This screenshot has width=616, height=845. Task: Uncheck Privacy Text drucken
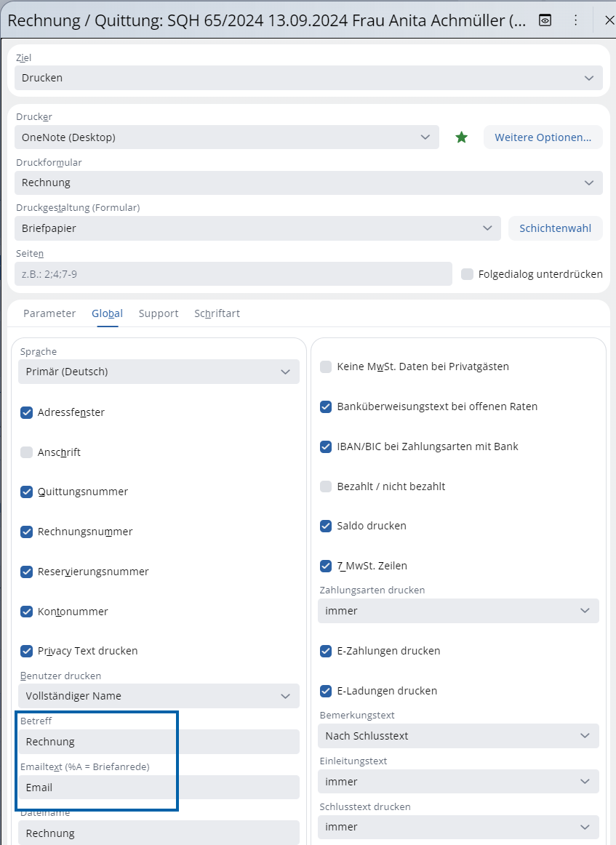pos(27,651)
